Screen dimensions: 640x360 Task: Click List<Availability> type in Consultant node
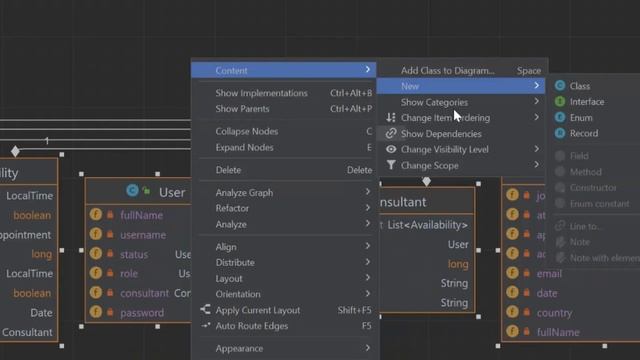427,225
